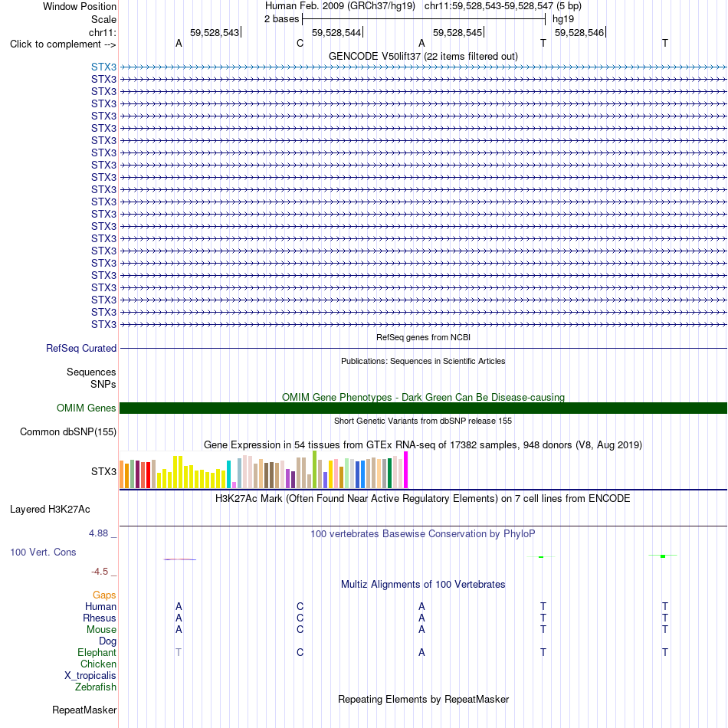This screenshot has height=728, width=728.
Task: Click the X_tropicalis species label
Action: click(90, 676)
